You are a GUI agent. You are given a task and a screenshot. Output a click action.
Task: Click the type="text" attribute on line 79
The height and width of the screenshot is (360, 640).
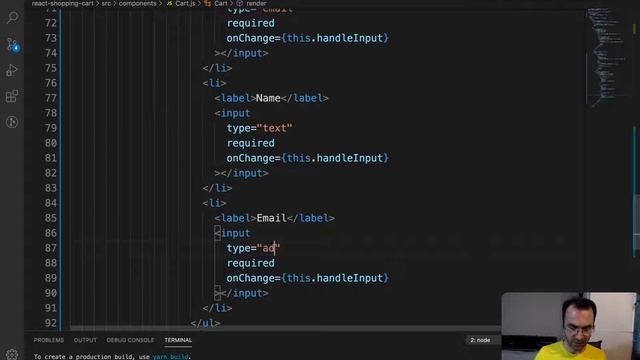pos(259,128)
